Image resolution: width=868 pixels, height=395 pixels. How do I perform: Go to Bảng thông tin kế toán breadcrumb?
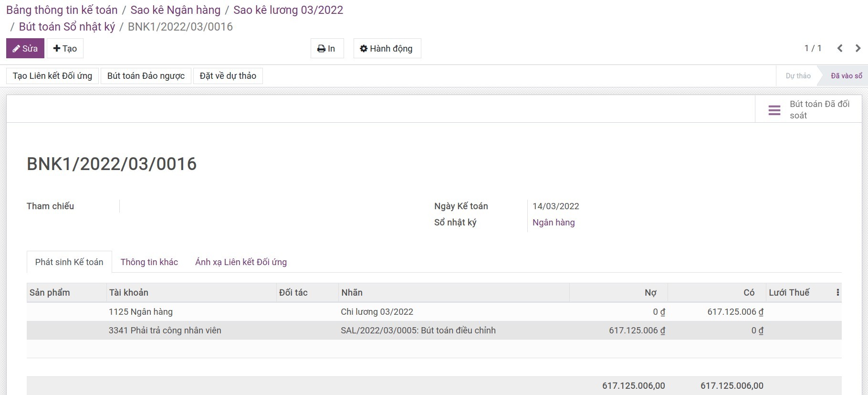point(62,10)
